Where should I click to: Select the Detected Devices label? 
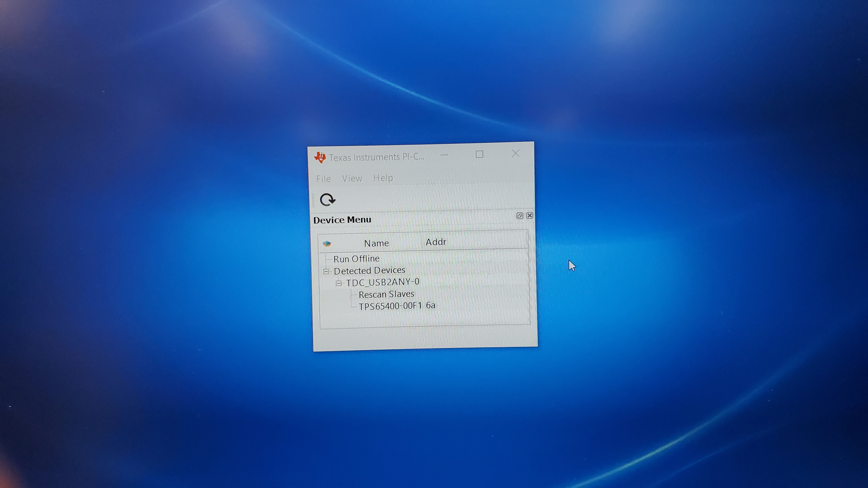pos(369,270)
